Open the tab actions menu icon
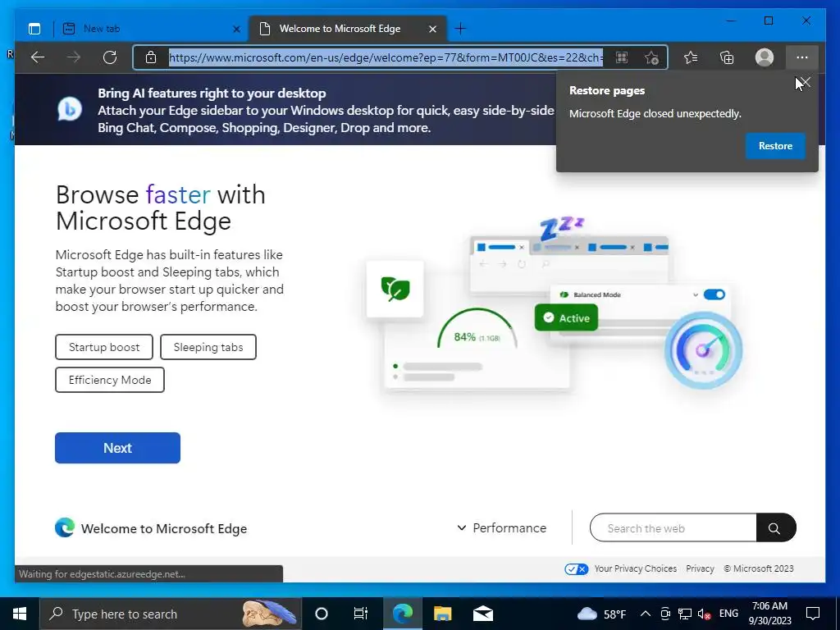Viewport: 840px width, 630px height. pos(34,29)
